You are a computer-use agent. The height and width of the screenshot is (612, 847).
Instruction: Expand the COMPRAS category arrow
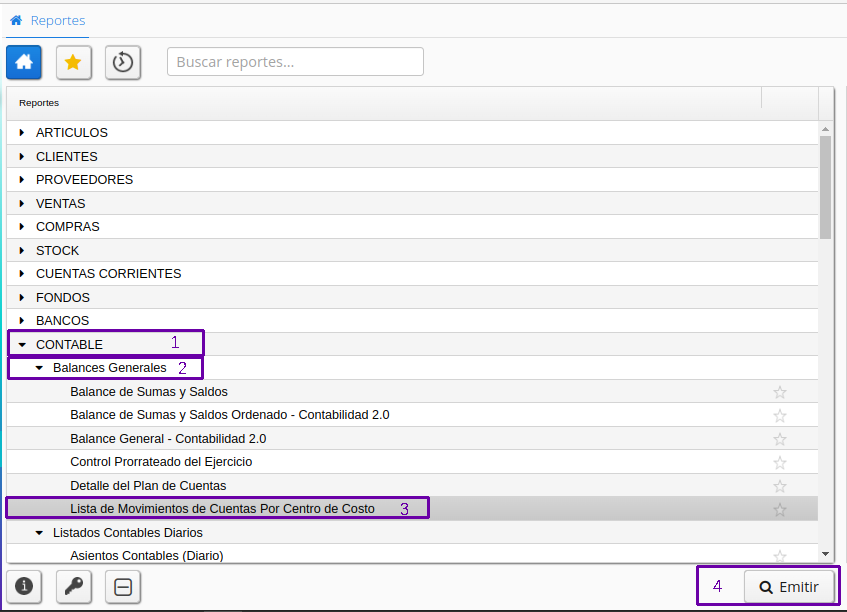pos(22,226)
